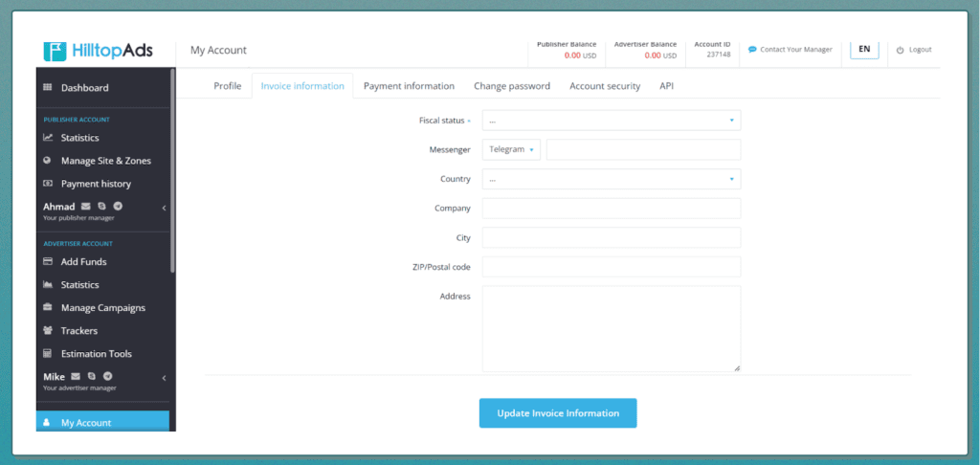Switch to the Payment information tab

point(409,86)
